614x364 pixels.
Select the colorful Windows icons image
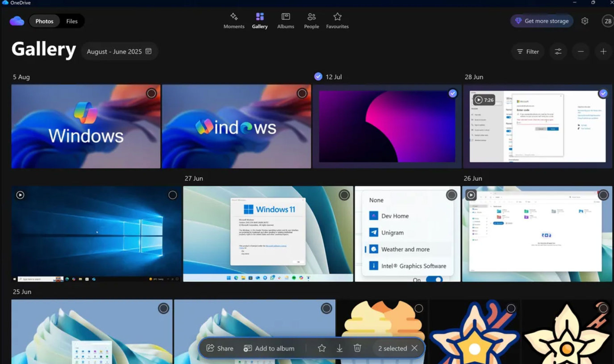coord(302,93)
